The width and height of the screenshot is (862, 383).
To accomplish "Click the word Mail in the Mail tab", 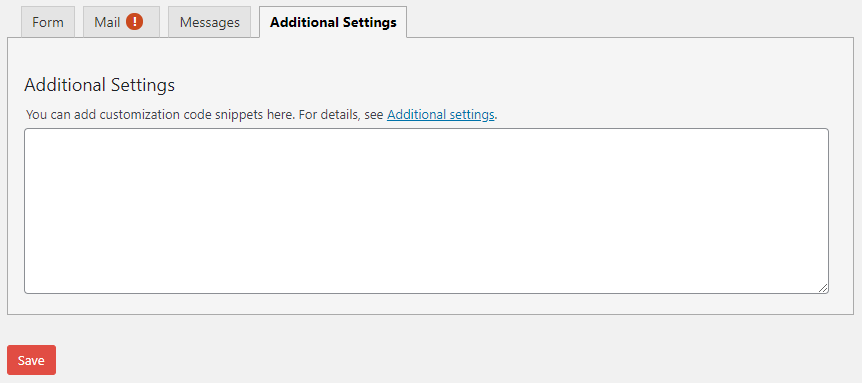I will click(x=107, y=23).
